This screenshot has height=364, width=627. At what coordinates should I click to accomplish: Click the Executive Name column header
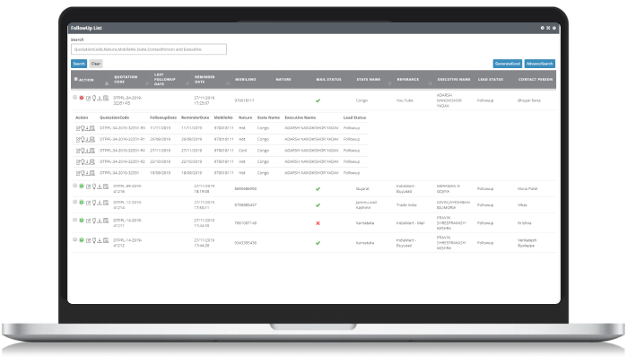coord(451,79)
